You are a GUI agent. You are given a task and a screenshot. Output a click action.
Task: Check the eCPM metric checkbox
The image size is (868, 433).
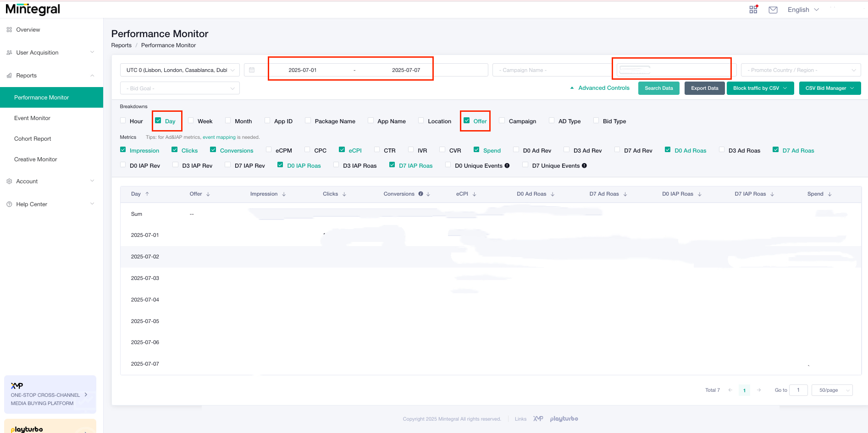click(x=269, y=150)
